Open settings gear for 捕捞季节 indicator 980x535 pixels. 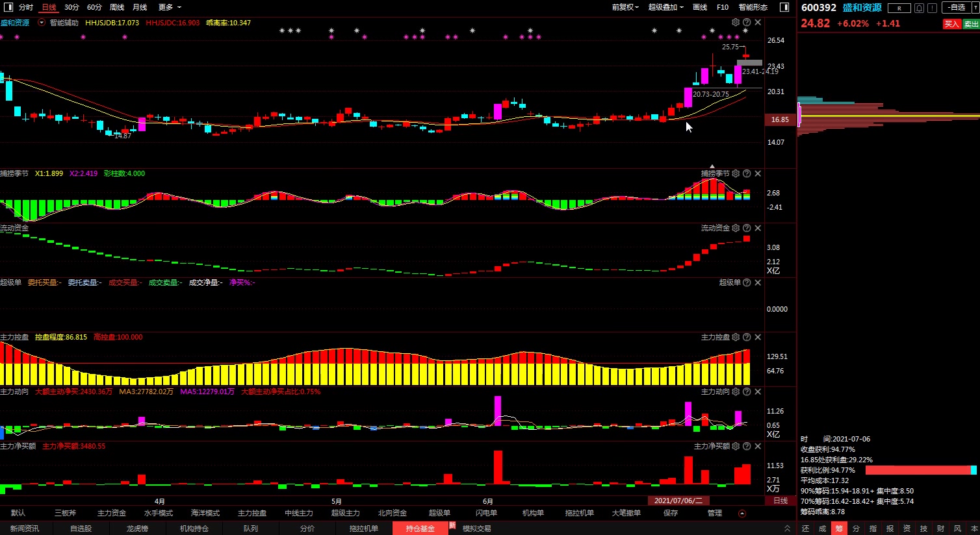tap(736, 173)
